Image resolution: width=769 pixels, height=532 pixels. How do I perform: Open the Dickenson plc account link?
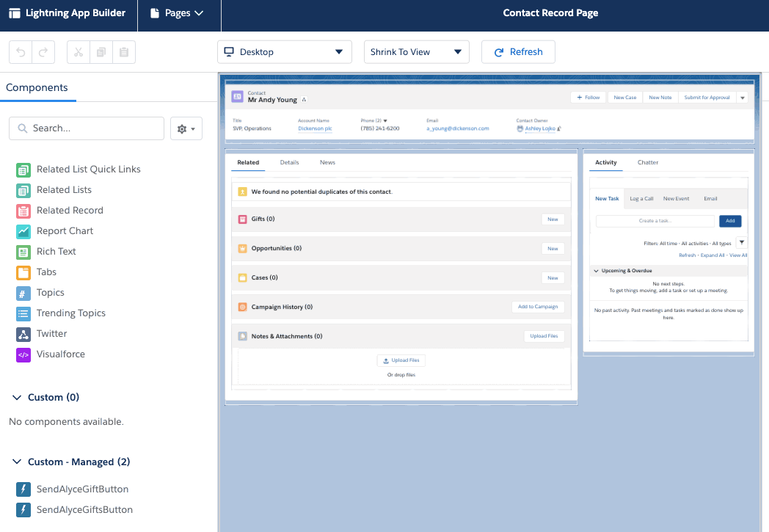(315, 128)
